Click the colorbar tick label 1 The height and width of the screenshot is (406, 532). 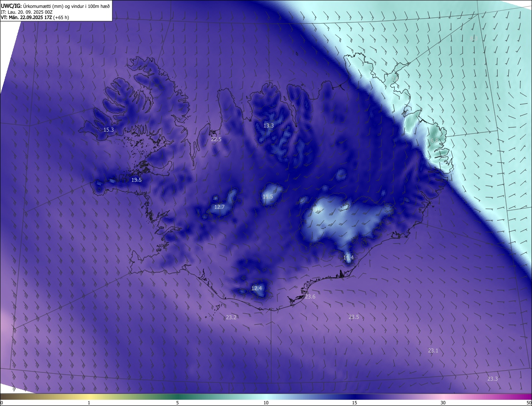89,403
